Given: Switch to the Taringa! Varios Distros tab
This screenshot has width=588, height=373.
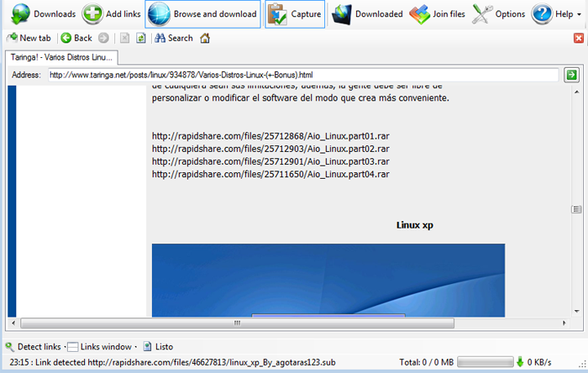Looking at the screenshot, I should pyautogui.click(x=61, y=57).
